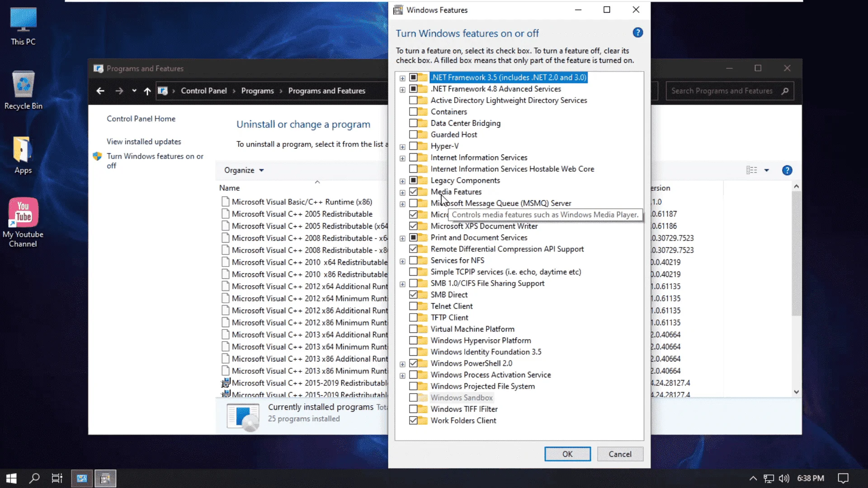The width and height of the screenshot is (868, 488).
Task: Select Microsoft Visual Basic/C++ Runtime (x86) icon
Action: tap(225, 202)
